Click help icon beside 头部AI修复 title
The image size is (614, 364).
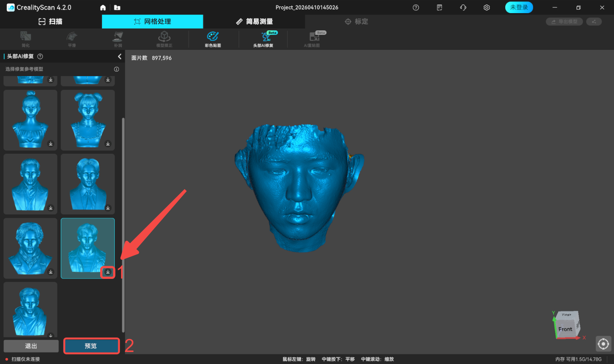[x=40, y=56]
